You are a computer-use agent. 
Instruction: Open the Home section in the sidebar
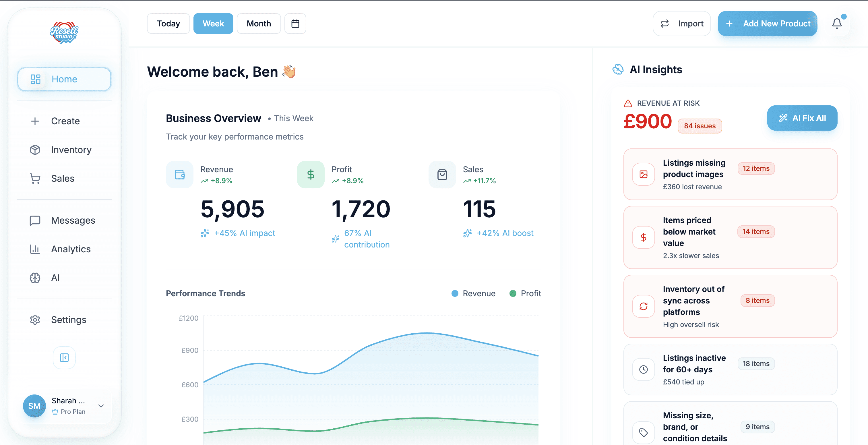pyautogui.click(x=64, y=79)
